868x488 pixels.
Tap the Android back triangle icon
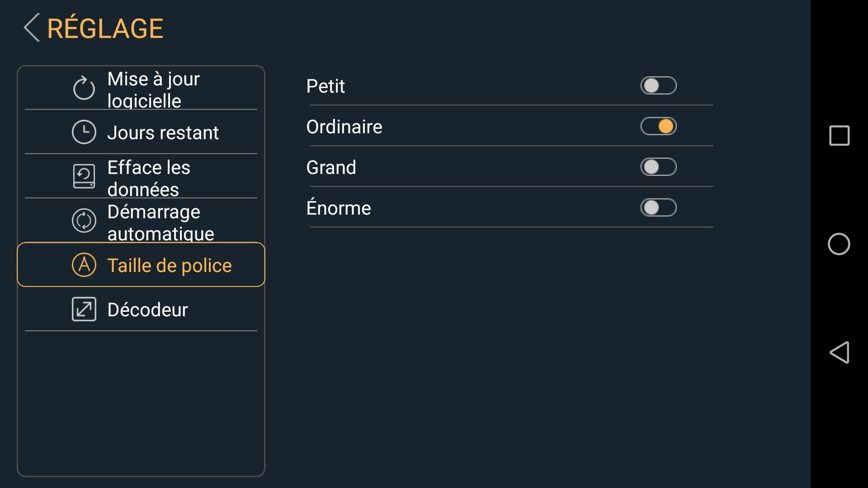[x=840, y=352]
